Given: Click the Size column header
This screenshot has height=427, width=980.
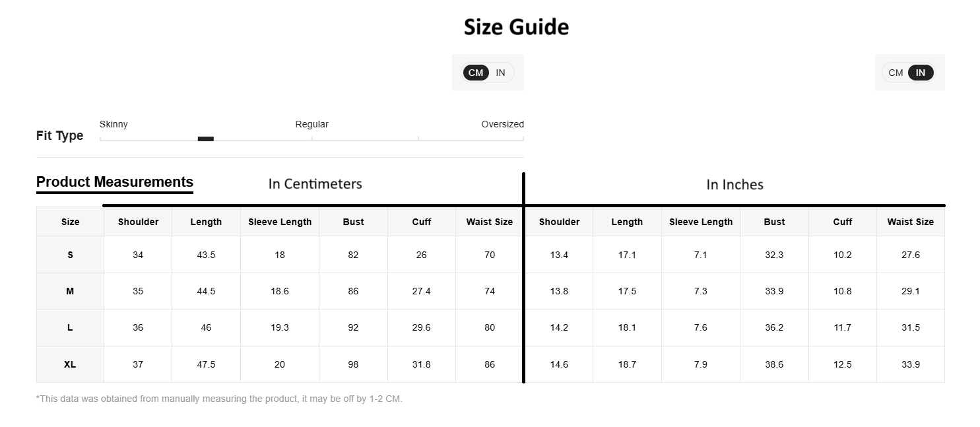Looking at the screenshot, I should (70, 222).
